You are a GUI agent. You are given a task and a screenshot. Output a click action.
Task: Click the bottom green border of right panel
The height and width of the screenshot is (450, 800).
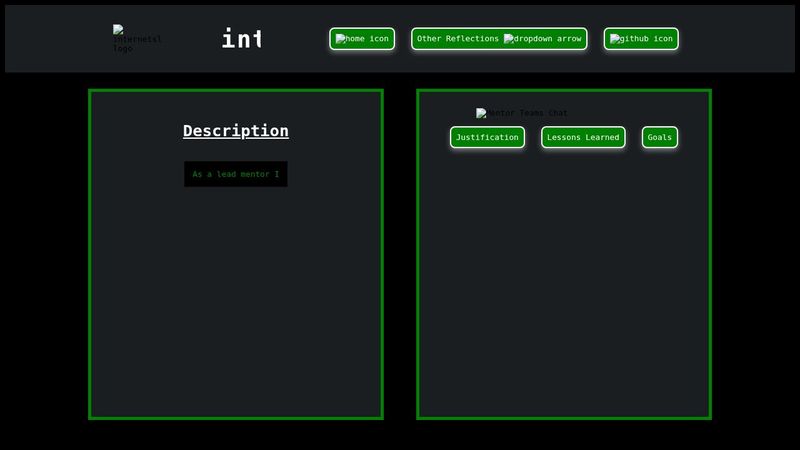point(564,417)
